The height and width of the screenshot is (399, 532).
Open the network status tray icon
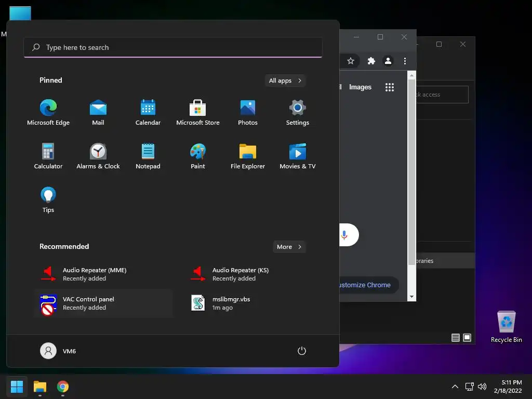click(469, 387)
